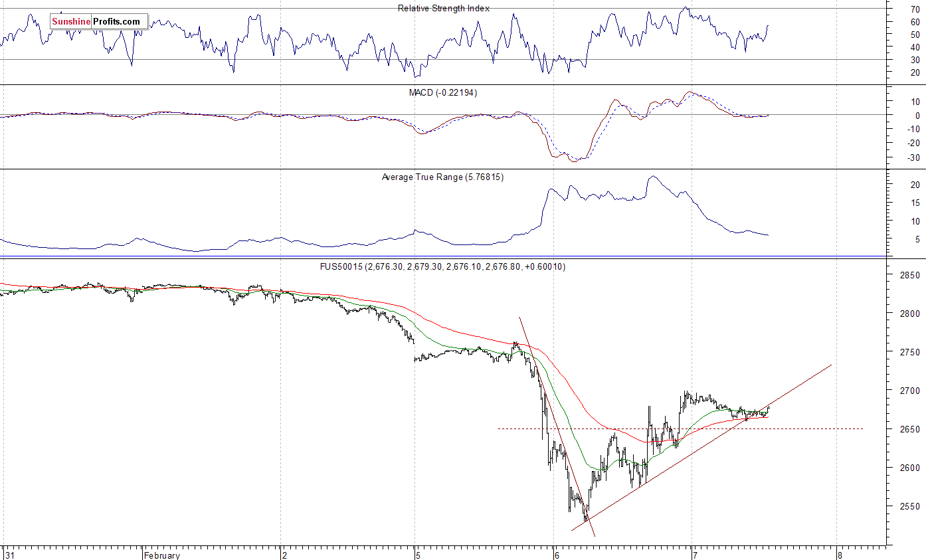
Task: Click the 6 date axis label
Action: point(557,555)
